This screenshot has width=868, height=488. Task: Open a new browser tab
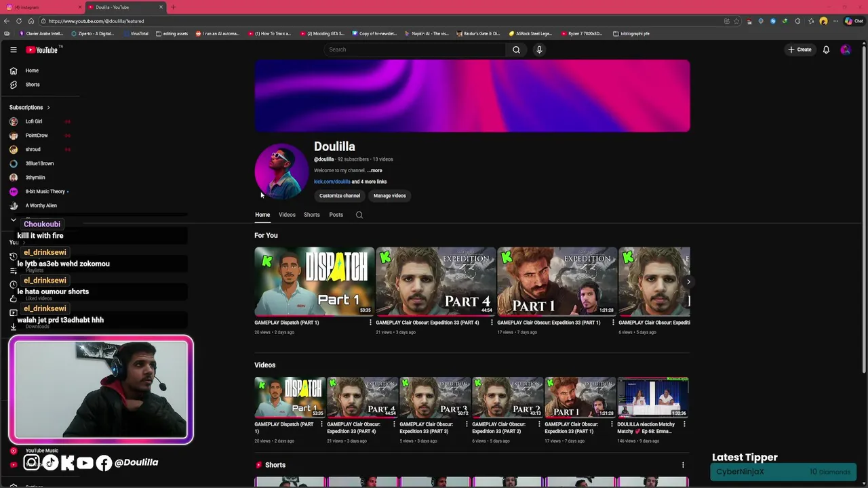pyautogui.click(x=173, y=7)
